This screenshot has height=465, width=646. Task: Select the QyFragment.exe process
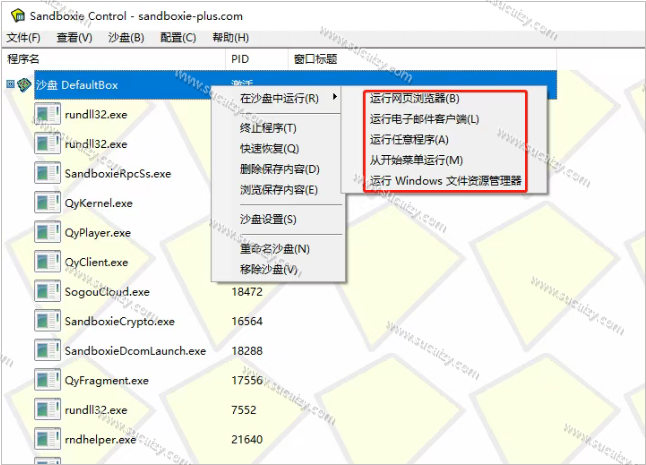pos(107,381)
